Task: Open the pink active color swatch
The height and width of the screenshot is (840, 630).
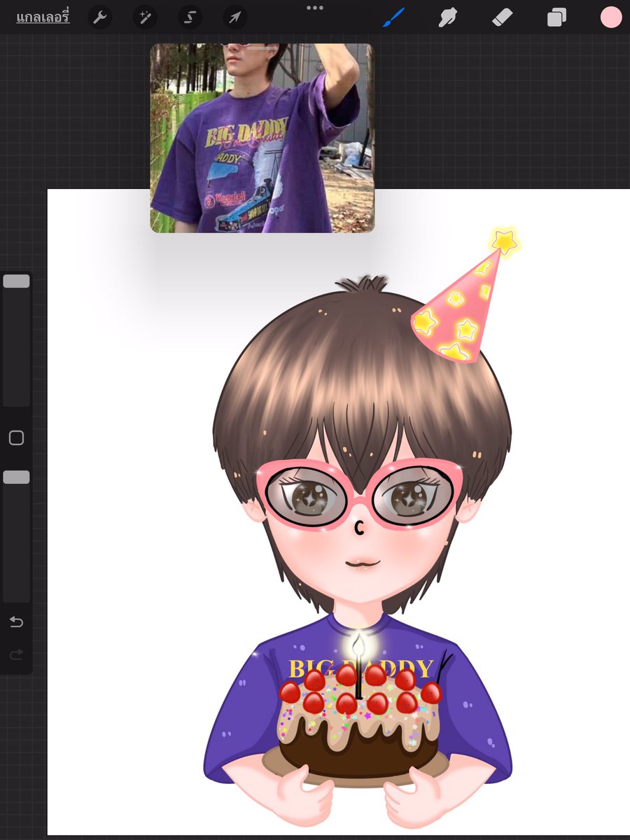Action: pyautogui.click(x=611, y=17)
